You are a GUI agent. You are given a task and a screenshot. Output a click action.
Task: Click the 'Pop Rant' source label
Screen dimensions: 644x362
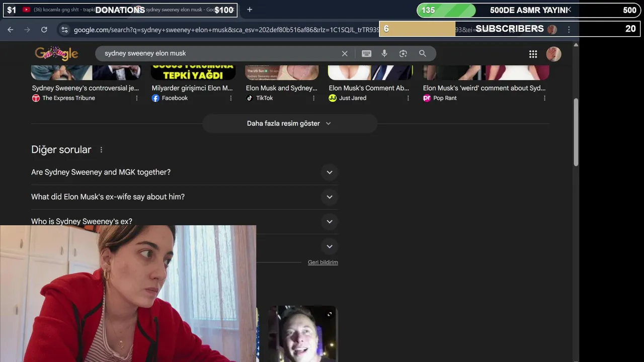(x=445, y=98)
